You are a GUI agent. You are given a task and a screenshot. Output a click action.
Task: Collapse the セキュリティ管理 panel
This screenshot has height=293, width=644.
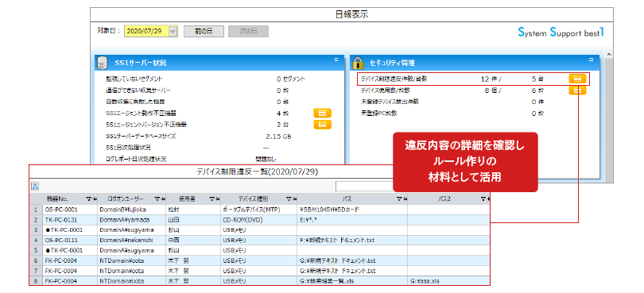tap(591, 60)
